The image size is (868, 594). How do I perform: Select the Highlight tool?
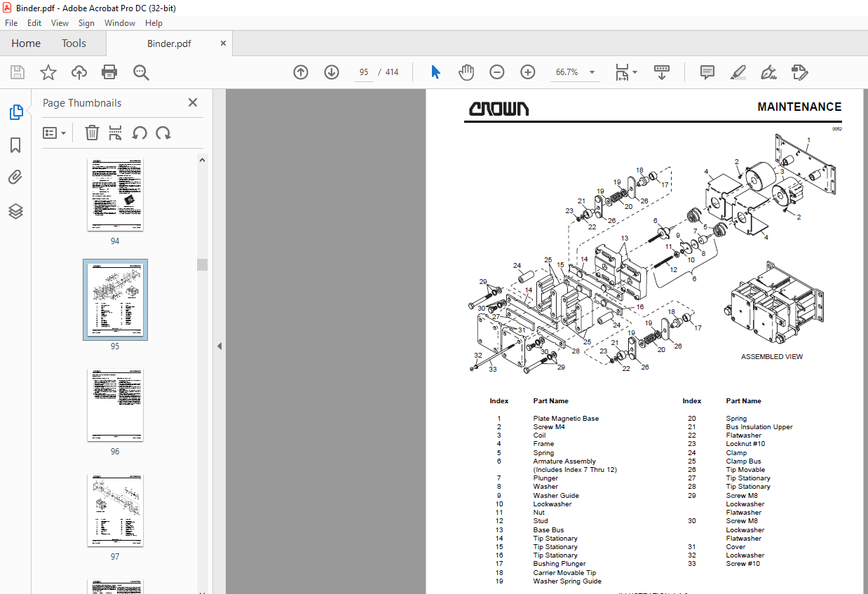[738, 72]
